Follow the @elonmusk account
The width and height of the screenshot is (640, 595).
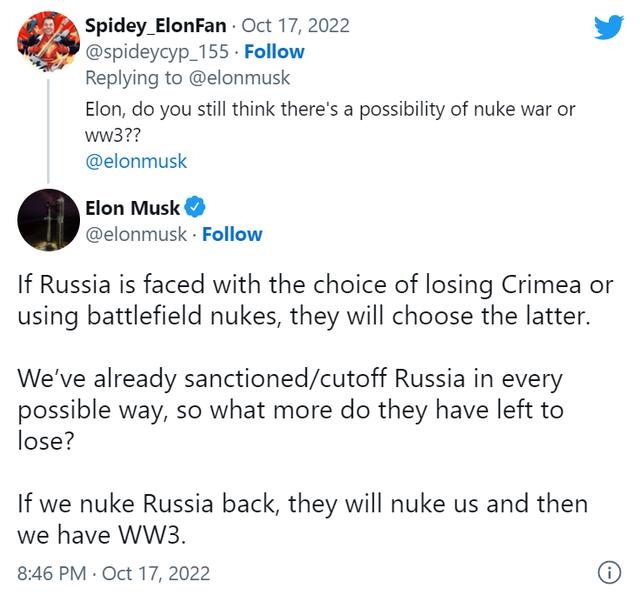coord(232,234)
